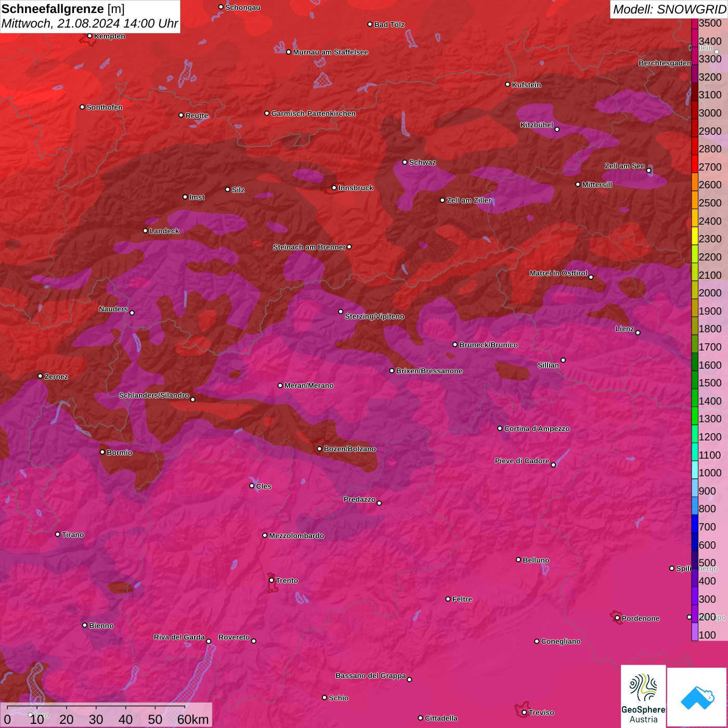Click the Sterzing/Vipiteno marker dot
728x728 pixels.
tap(341, 311)
